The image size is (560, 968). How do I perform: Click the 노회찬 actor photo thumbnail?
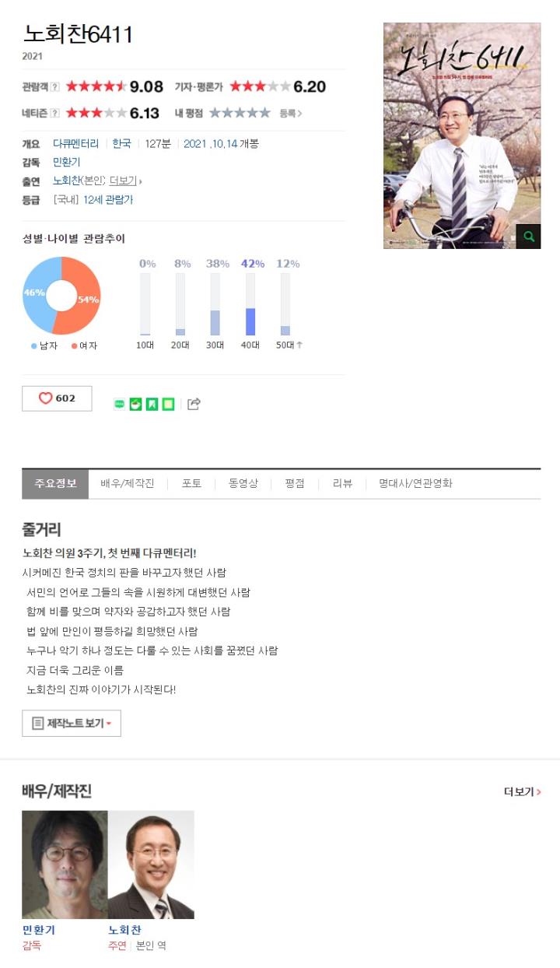pyautogui.click(x=151, y=865)
